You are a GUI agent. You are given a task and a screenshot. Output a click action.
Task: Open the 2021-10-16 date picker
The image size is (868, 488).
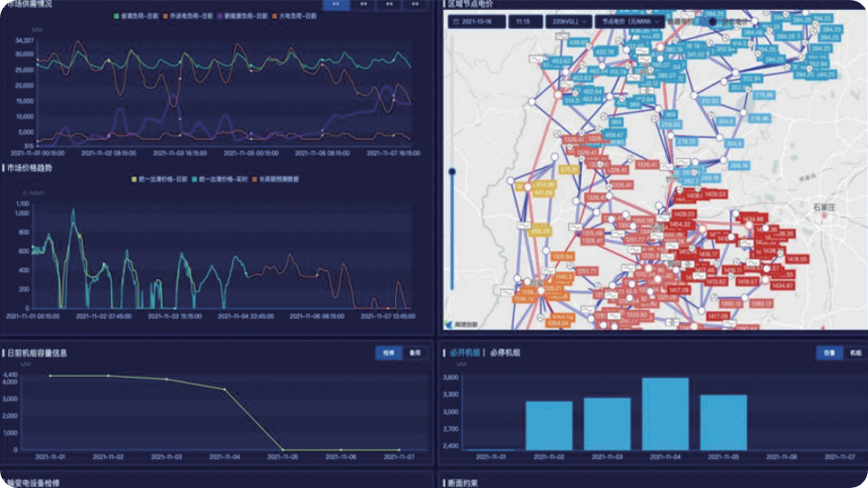click(477, 20)
